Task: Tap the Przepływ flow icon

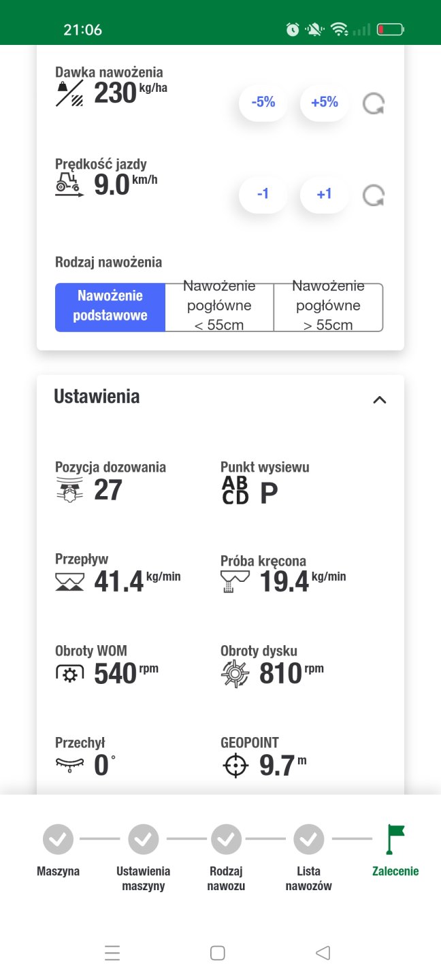Action: [69, 581]
